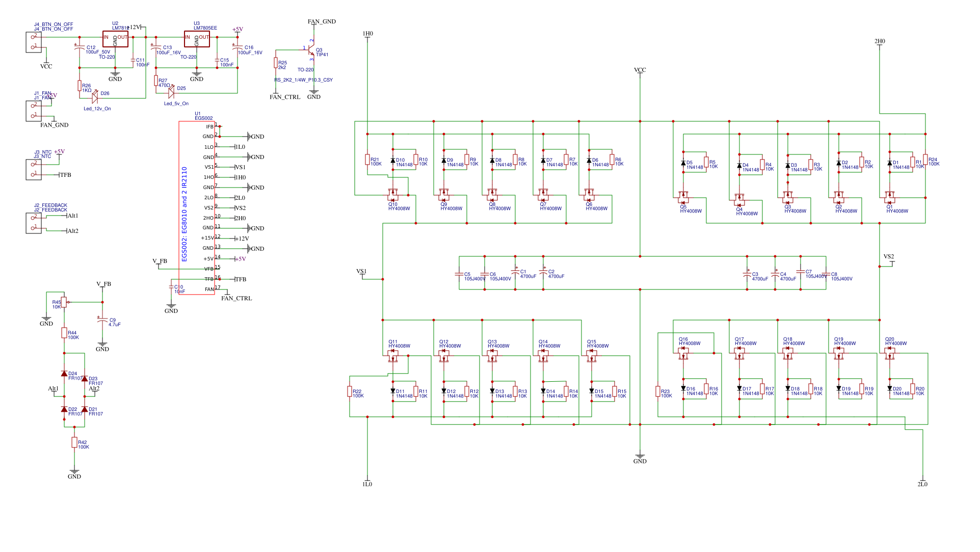Click the VS2 net label right of the bridge
Image resolution: width=980 pixels, height=552 pixels.
(889, 256)
